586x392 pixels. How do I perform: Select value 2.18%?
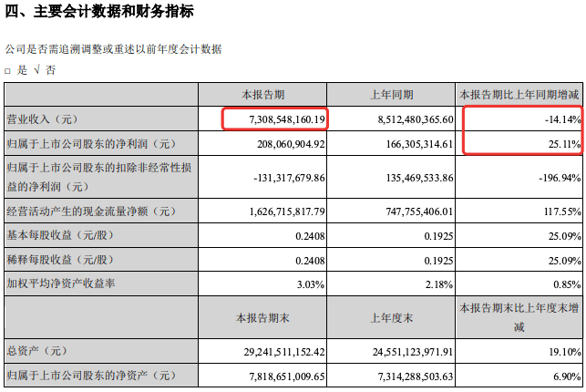coord(439,284)
